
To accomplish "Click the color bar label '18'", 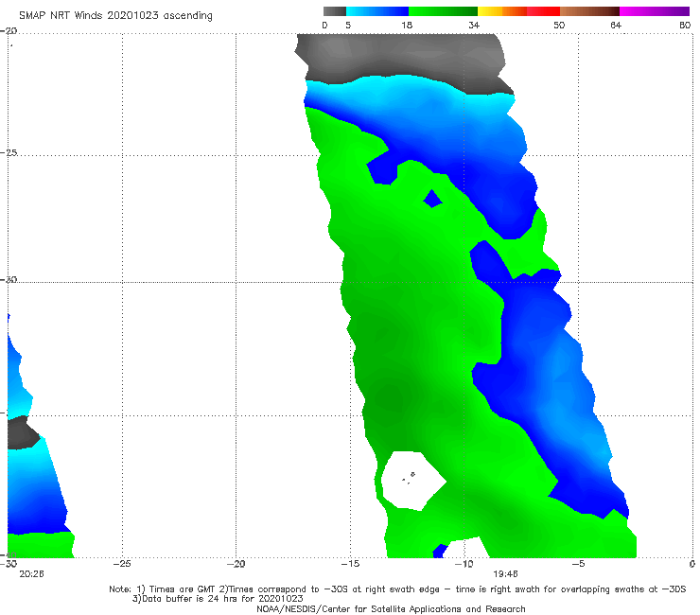I will click(x=407, y=25).
